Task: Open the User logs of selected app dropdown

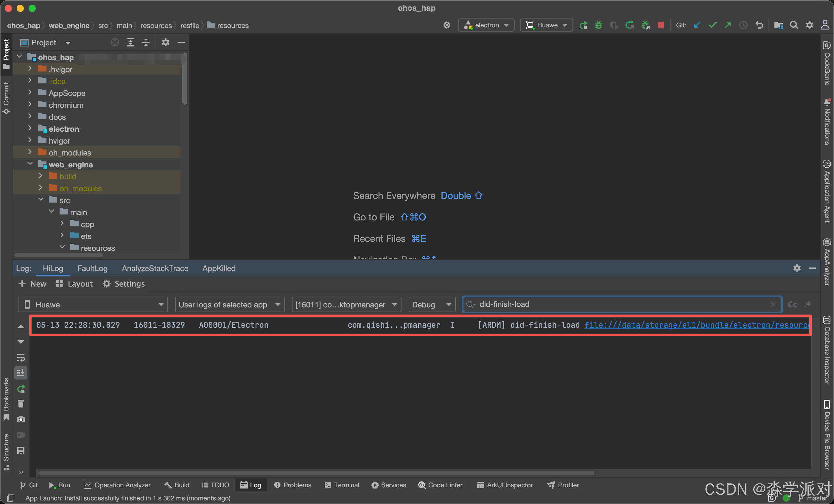Action: [x=229, y=305]
